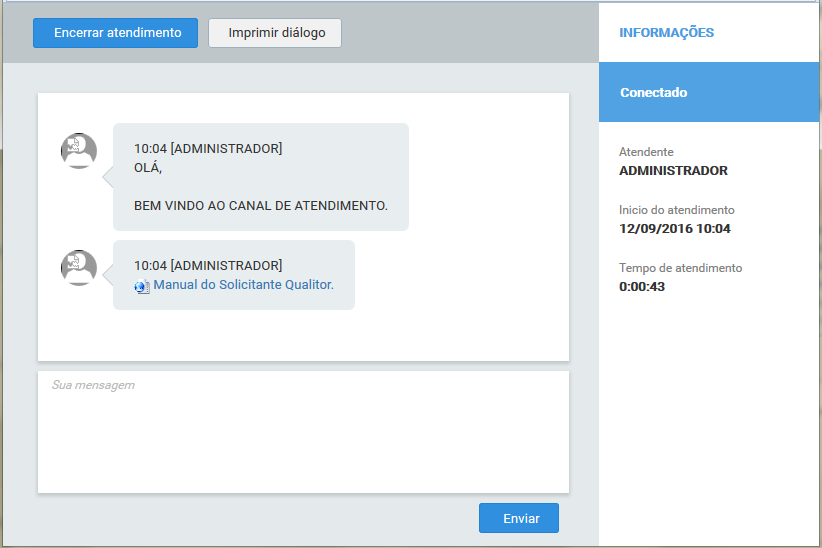Click the Conectado status banner
The width and height of the screenshot is (822, 548).
[709, 92]
